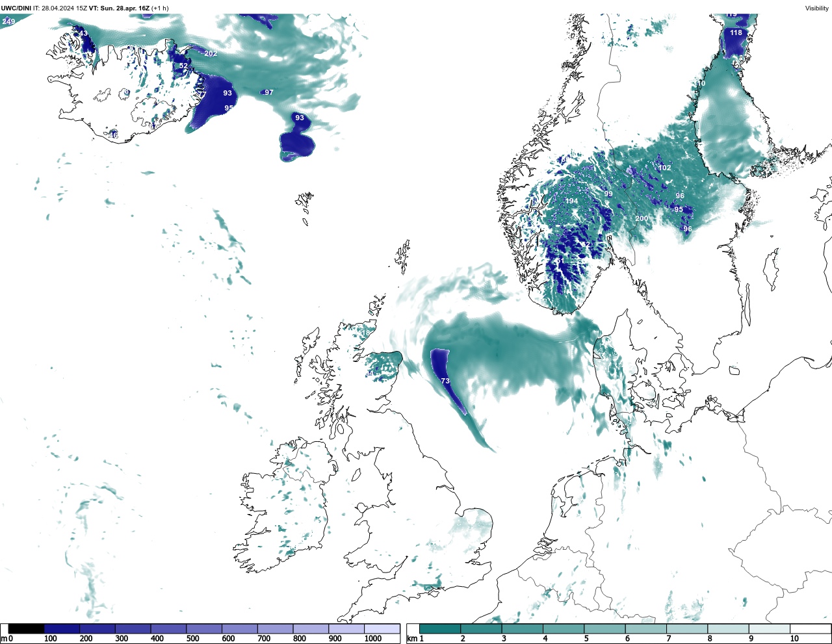The width and height of the screenshot is (832, 644).
Task: Select the meters legend swatch labeled 700
Action: tap(275, 628)
